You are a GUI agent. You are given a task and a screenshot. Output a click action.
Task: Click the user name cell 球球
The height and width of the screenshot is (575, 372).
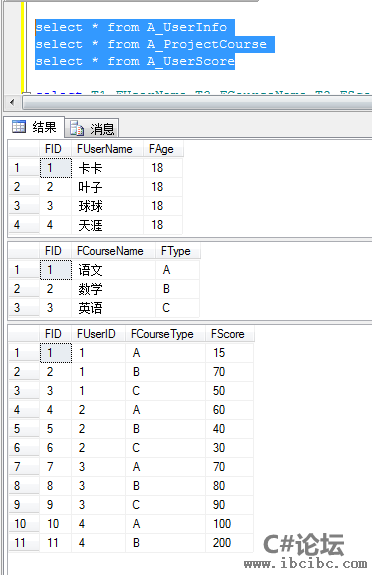107,206
